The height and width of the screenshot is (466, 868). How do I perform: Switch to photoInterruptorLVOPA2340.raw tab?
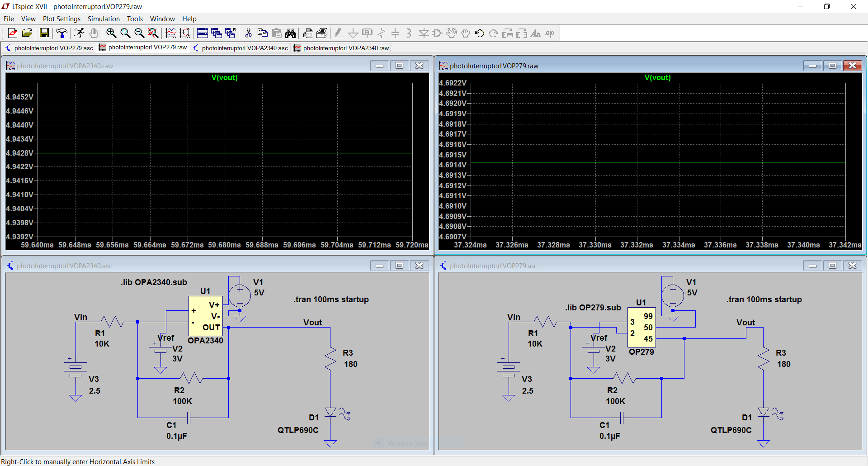(x=342, y=48)
